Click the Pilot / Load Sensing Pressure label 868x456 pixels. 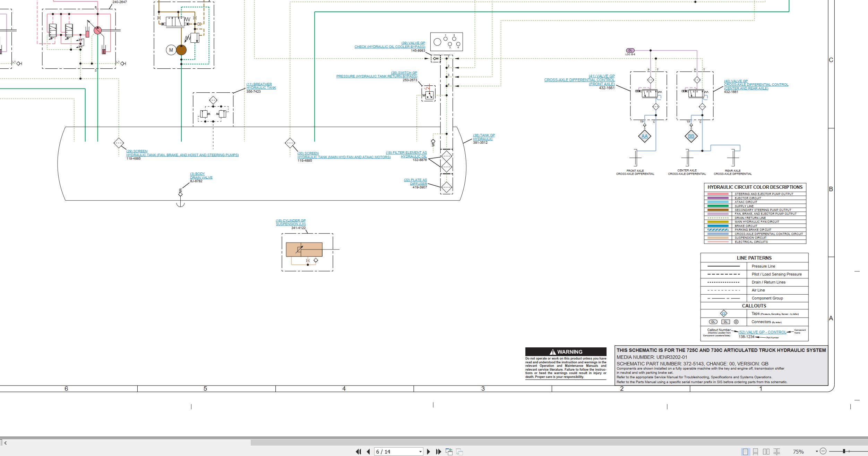point(776,274)
